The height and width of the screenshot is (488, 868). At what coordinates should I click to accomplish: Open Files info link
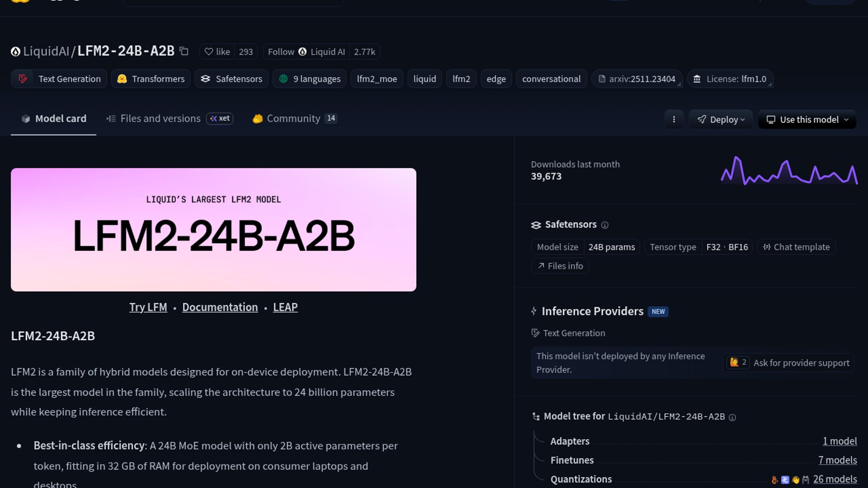tap(560, 266)
